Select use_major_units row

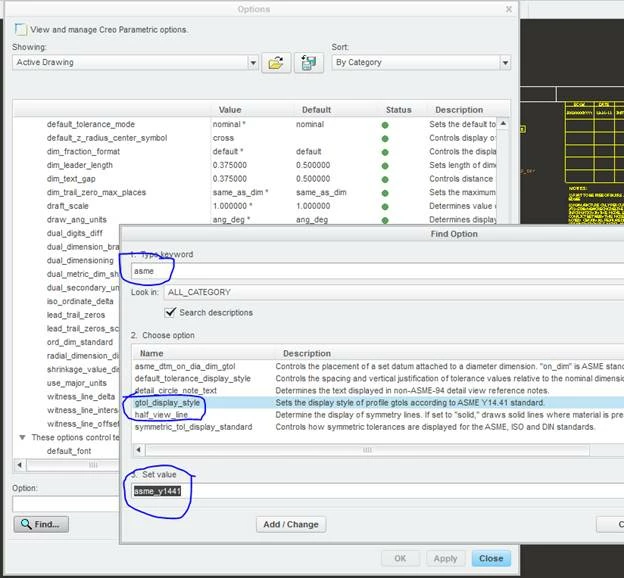coord(77,383)
